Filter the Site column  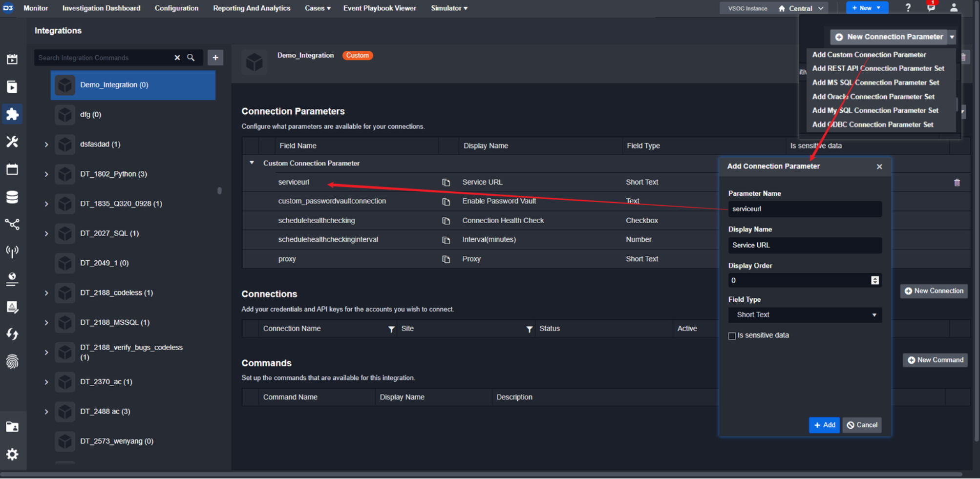click(x=529, y=329)
